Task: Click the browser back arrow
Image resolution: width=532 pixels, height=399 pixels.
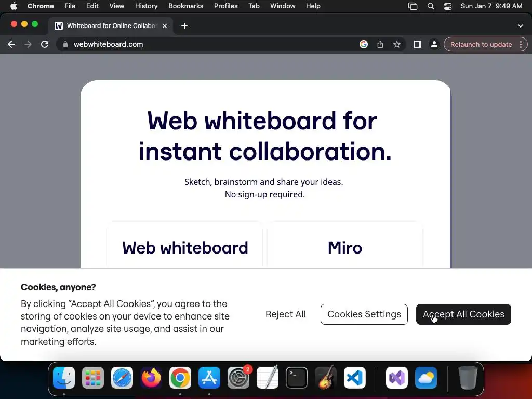Action: tap(11, 44)
